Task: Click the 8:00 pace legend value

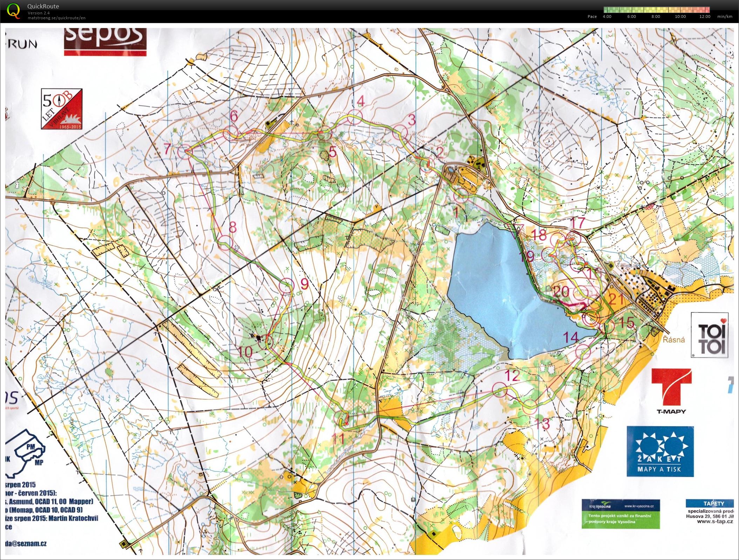Action: [656, 16]
